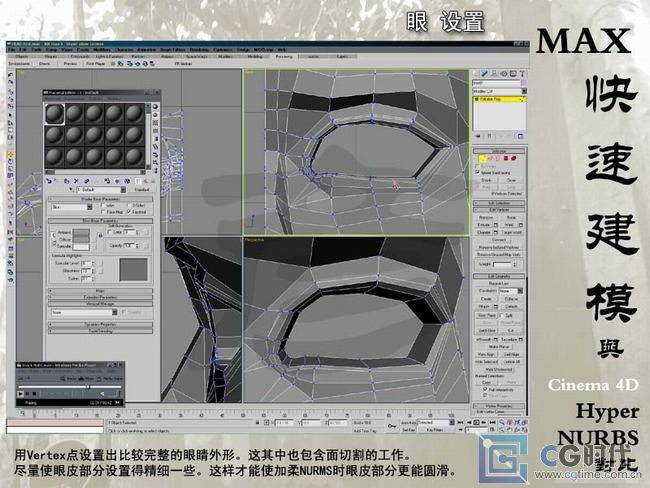650x488 pixels.
Task: Open the Rendering menu
Action: [x=199, y=49]
